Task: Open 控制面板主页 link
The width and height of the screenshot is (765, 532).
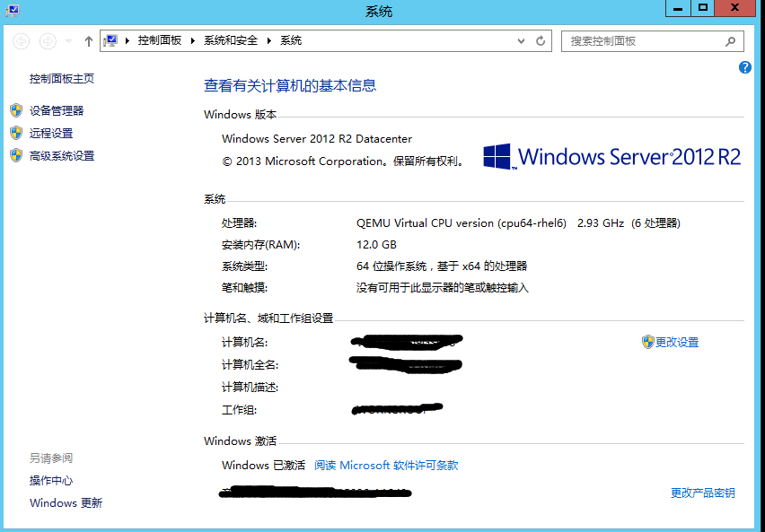Action: [61, 79]
